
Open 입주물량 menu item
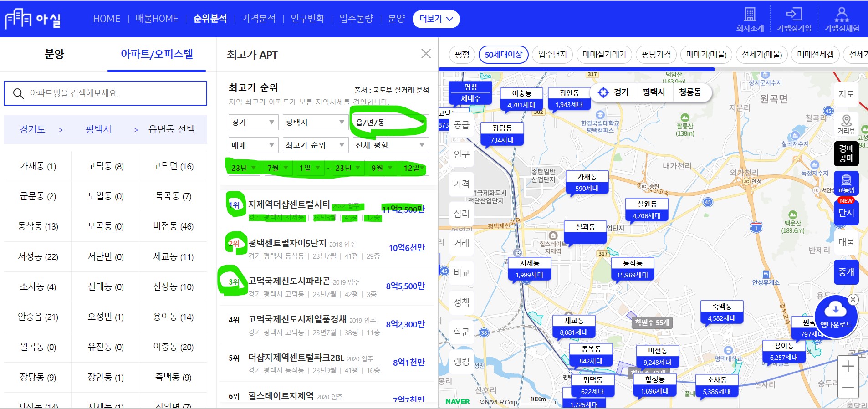356,19
